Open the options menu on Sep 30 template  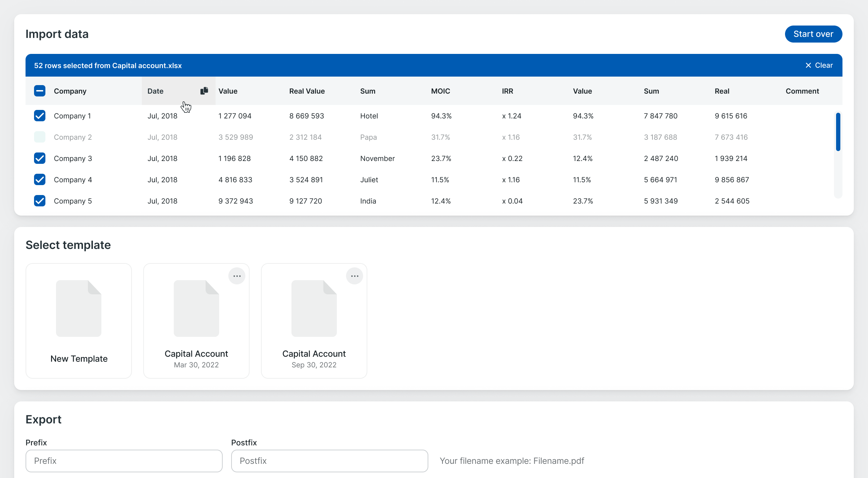pyautogui.click(x=355, y=276)
